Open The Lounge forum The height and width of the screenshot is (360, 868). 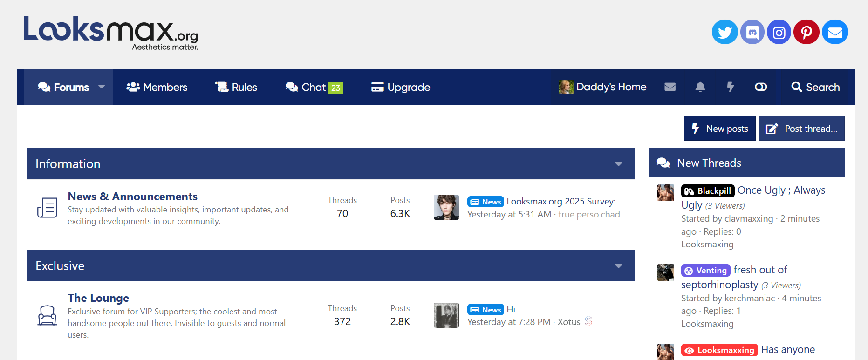(98, 298)
